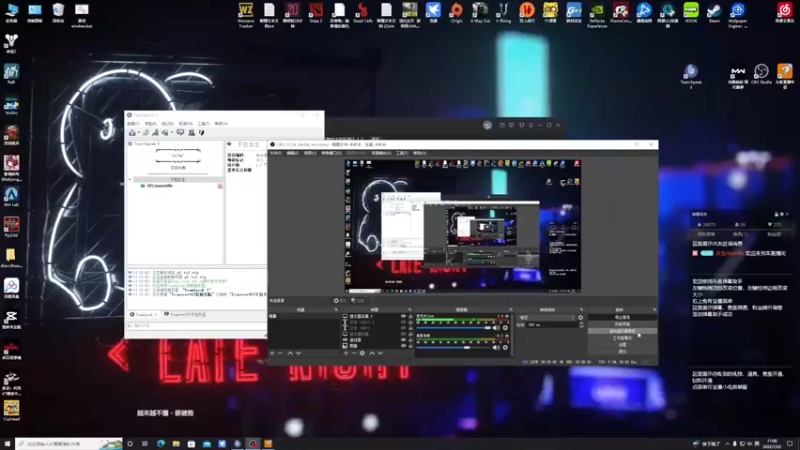Move scene up in OBS scenes panel
This screenshot has height=450, width=800.
point(290,353)
